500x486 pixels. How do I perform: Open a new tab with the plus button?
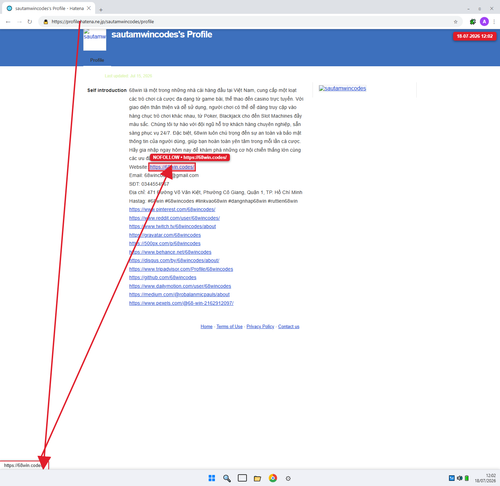tap(101, 10)
